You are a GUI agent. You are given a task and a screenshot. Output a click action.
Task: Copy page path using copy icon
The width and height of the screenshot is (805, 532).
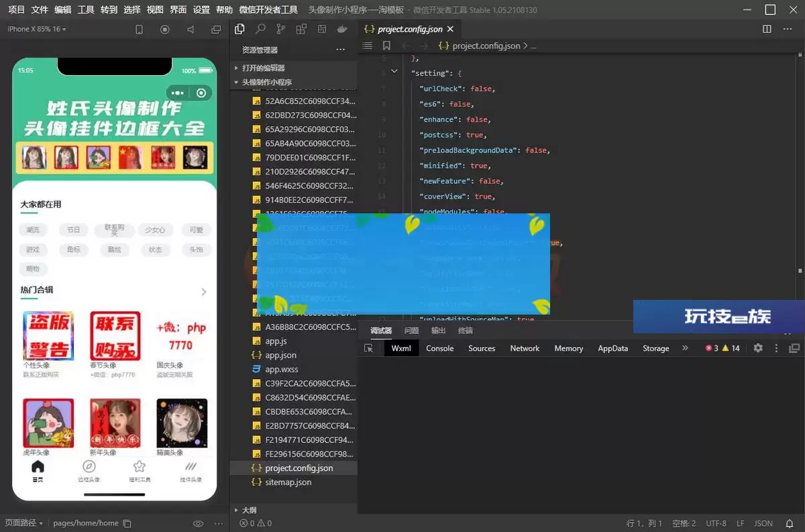click(x=127, y=523)
